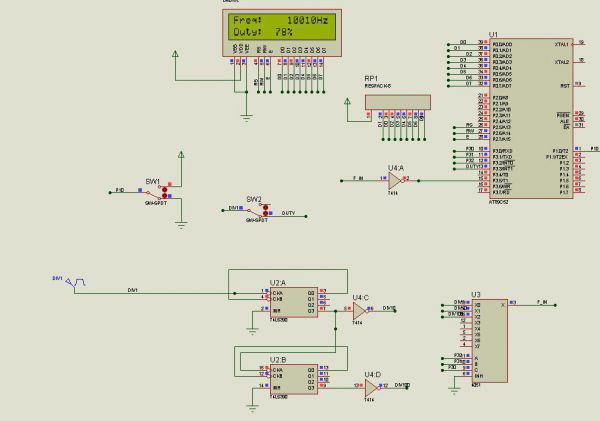Select the U4:A inverter gate symbol
This screenshot has height=421, width=600.
pyautogui.click(x=394, y=181)
